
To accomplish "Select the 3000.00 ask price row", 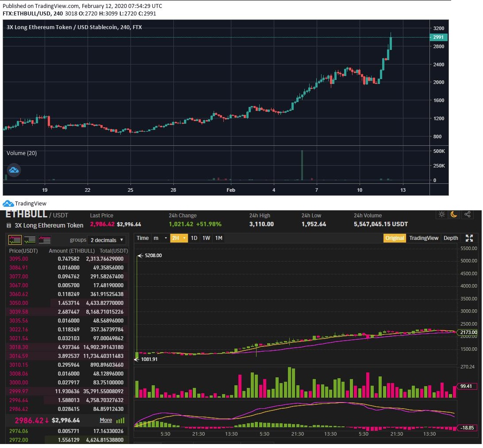I will click(67, 383).
